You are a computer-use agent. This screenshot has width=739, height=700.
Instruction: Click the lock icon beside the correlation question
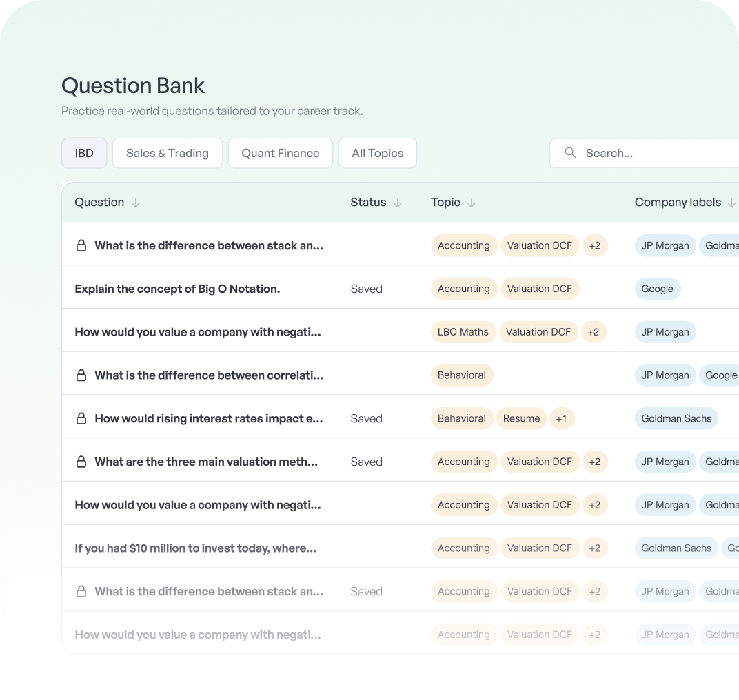click(81, 375)
